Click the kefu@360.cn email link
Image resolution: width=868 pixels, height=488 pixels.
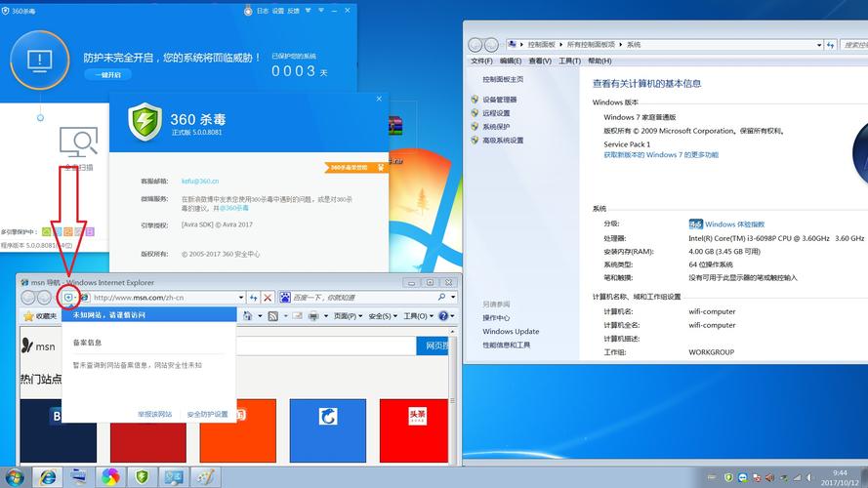coord(200,181)
